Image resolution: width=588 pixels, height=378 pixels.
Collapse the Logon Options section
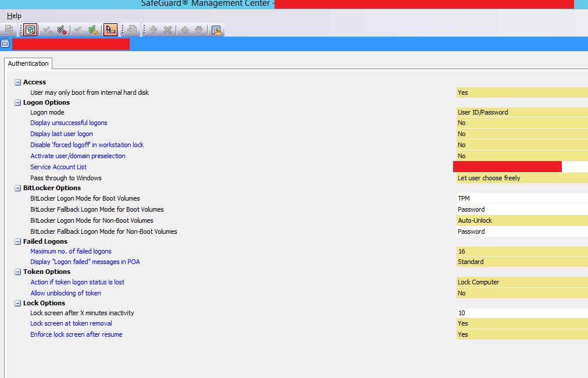pyautogui.click(x=17, y=102)
